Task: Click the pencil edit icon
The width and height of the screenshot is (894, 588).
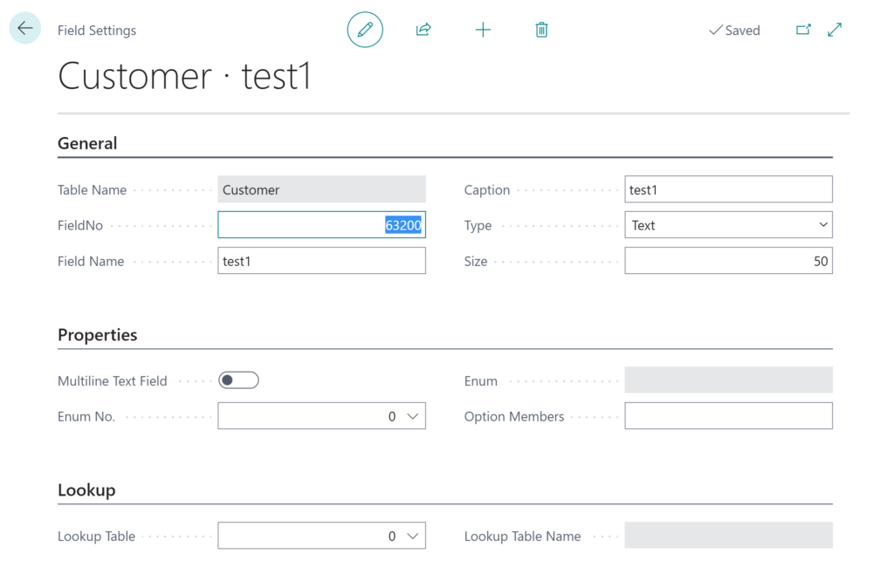Action: 365,30
